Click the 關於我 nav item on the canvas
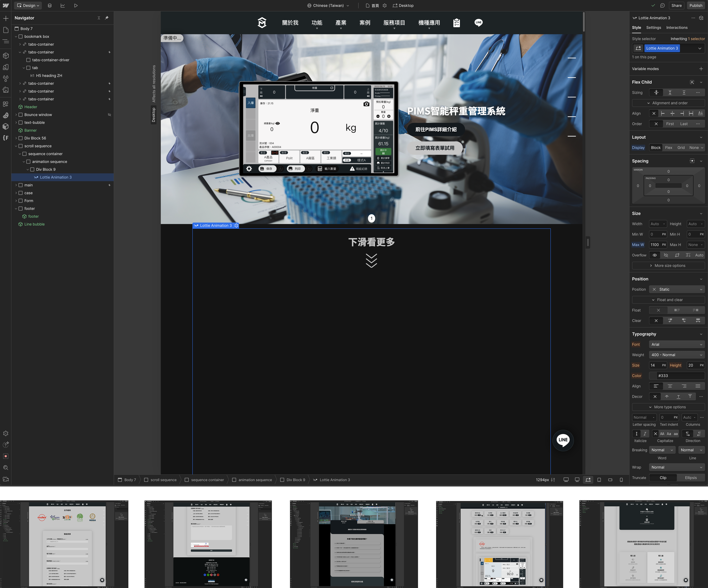The image size is (708, 588). [x=290, y=23]
